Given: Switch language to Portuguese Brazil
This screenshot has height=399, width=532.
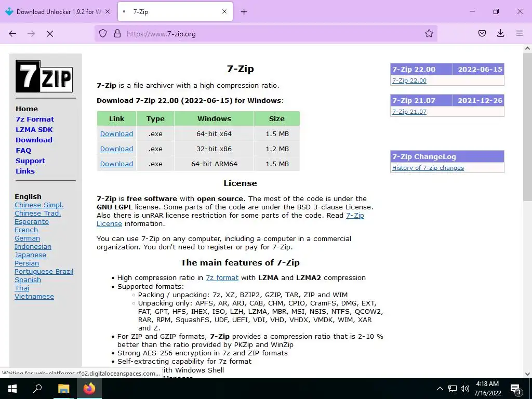Looking at the screenshot, I should (44, 271).
